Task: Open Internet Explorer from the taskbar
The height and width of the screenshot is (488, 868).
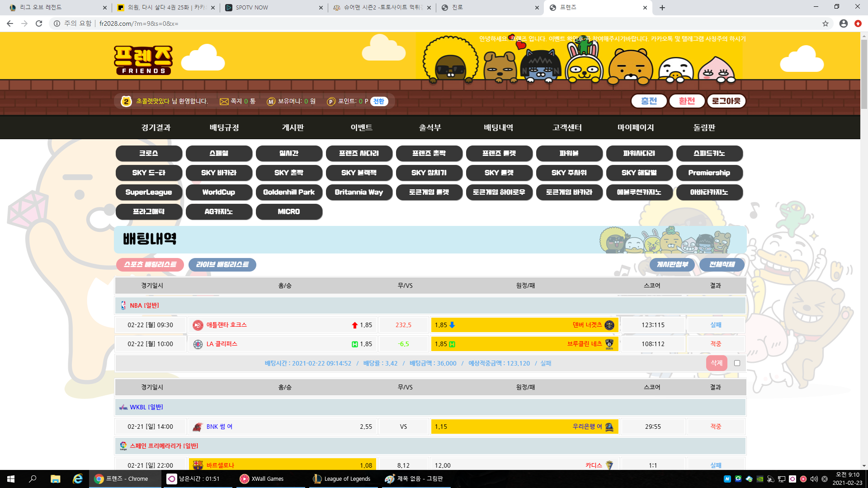Action: tap(78, 479)
